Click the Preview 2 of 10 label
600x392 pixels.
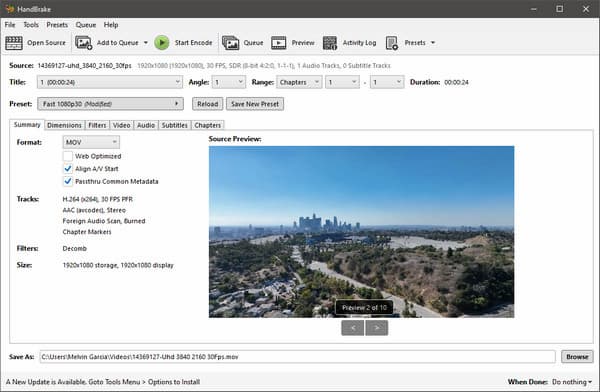(x=364, y=307)
